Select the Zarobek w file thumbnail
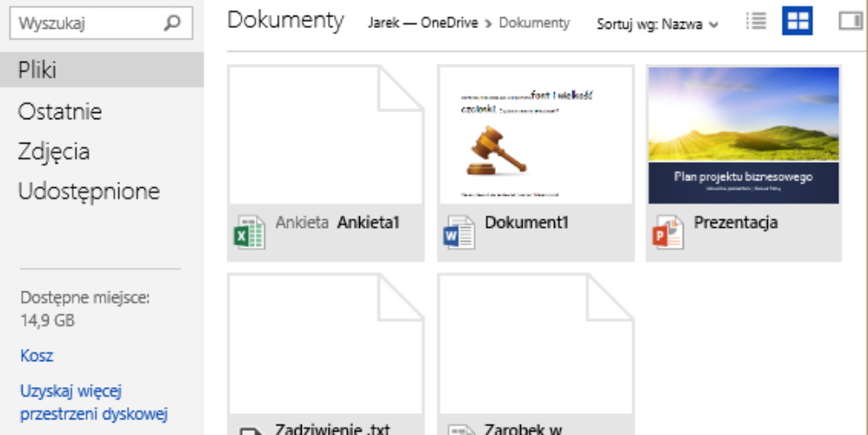868x435 pixels. [536, 344]
